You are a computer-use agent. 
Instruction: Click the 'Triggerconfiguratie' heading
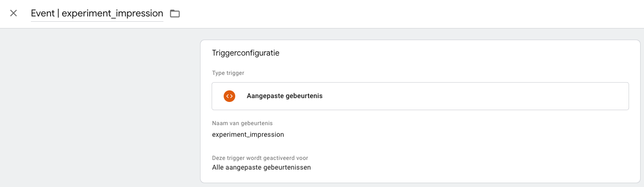coord(246,53)
